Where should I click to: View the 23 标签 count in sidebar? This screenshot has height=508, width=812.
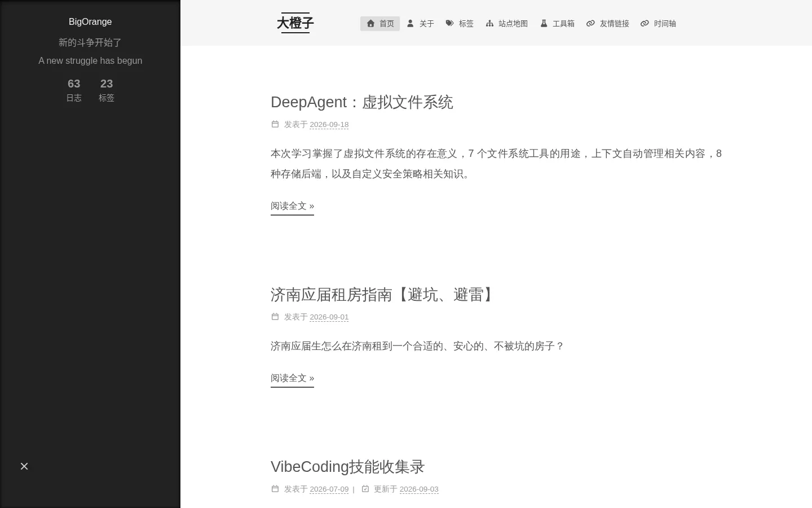[107, 90]
